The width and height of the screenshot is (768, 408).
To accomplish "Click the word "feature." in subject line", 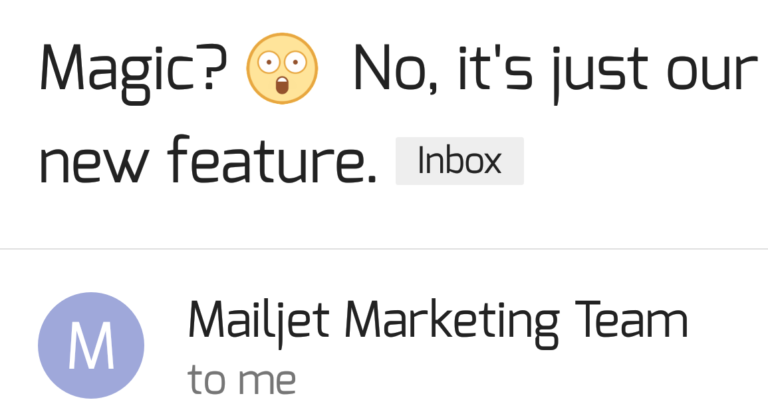I will [x=272, y=160].
